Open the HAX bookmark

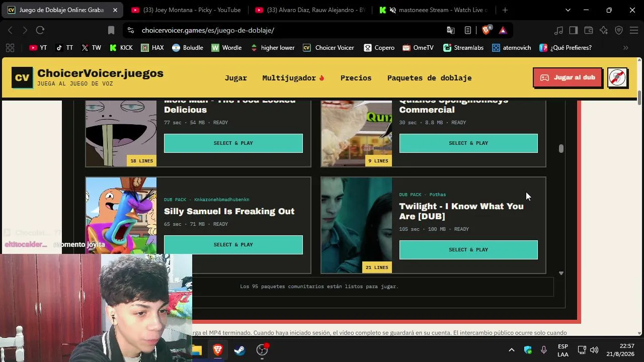click(152, 48)
